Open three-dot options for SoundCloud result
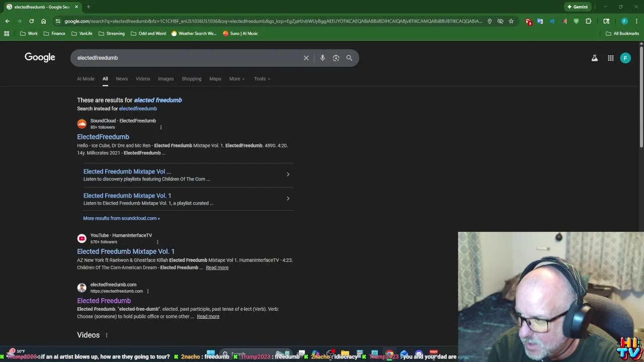Screen dimensions: 644x362 pyautogui.click(x=161, y=127)
